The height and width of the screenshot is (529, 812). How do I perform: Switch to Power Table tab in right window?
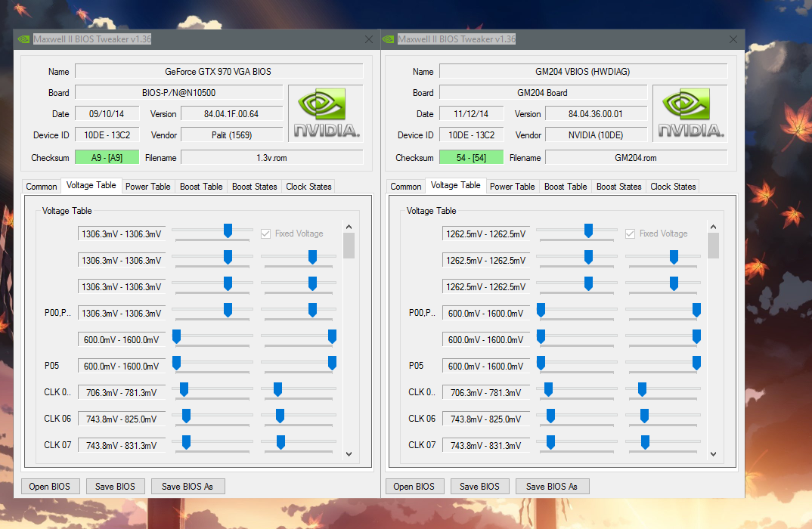[x=512, y=187]
